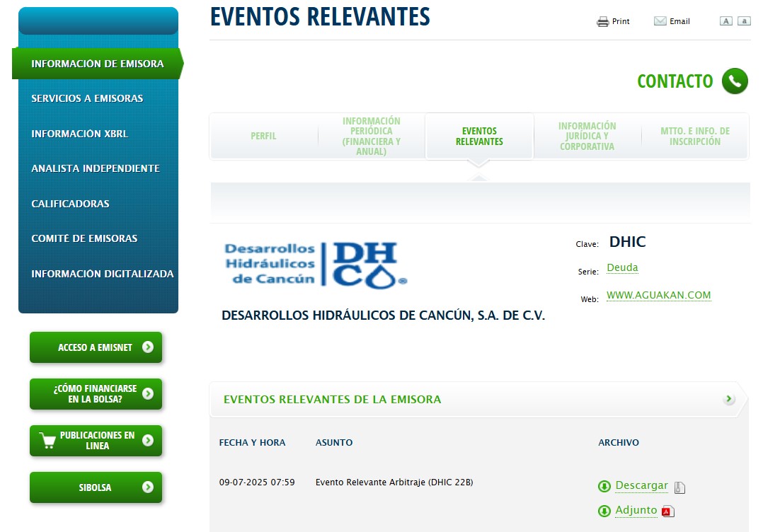
Task: Click the shopping cart icon in Publicaciones
Action: click(x=47, y=440)
